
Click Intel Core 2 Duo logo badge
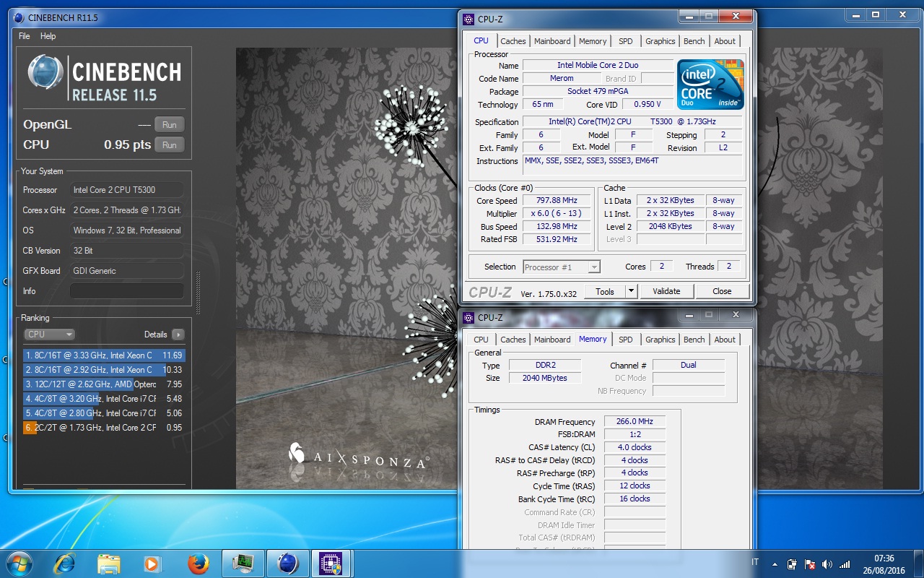(x=710, y=85)
